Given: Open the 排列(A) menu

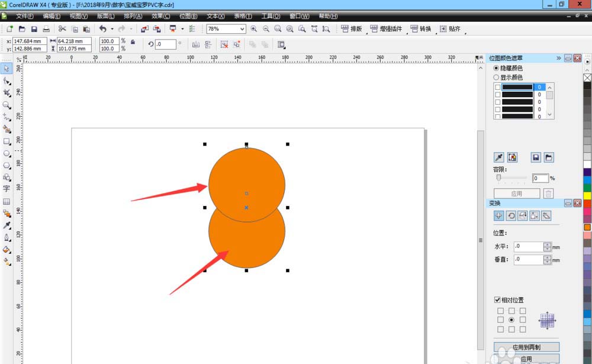Looking at the screenshot, I should pos(133,16).
